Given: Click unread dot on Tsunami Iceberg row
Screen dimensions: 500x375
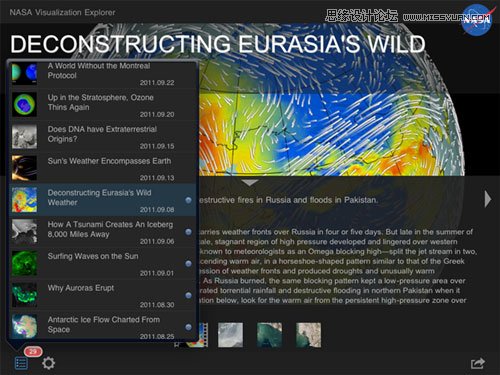Looking at the screenshot, I should pos(188,232).
